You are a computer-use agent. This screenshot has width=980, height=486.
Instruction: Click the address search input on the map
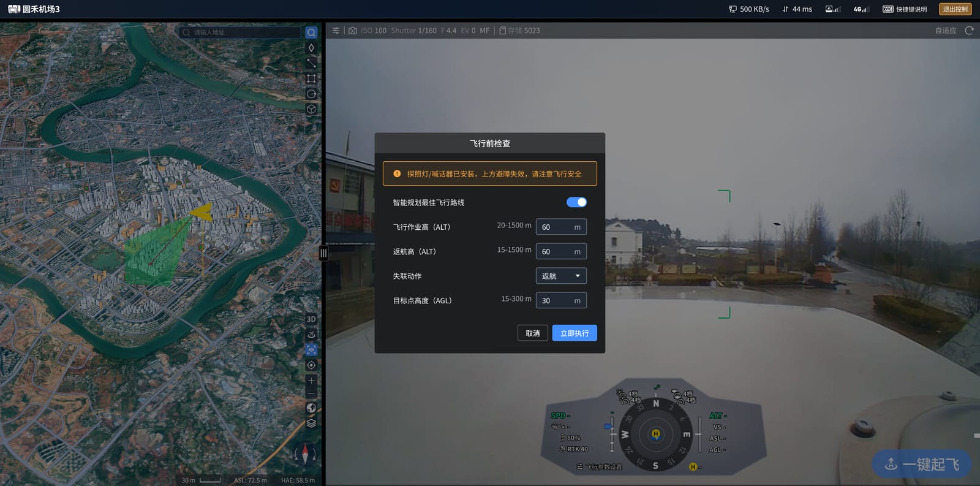[x=240, y=32]
